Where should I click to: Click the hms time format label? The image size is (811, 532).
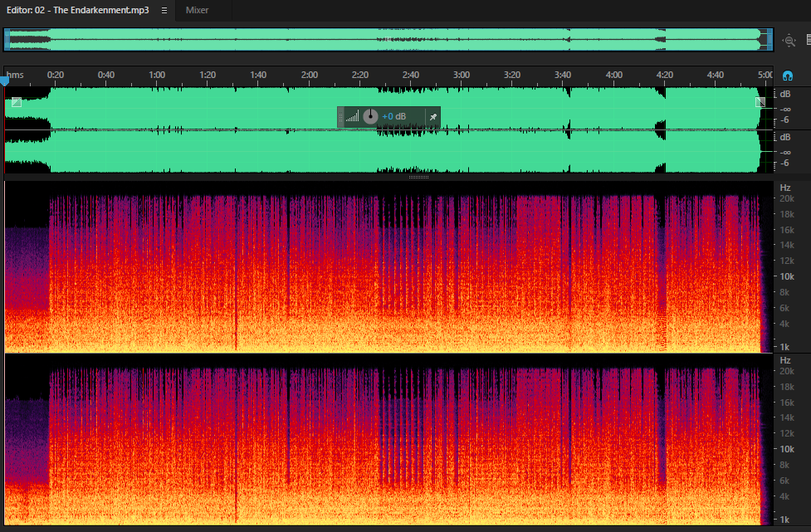click(x=15, y=75)
